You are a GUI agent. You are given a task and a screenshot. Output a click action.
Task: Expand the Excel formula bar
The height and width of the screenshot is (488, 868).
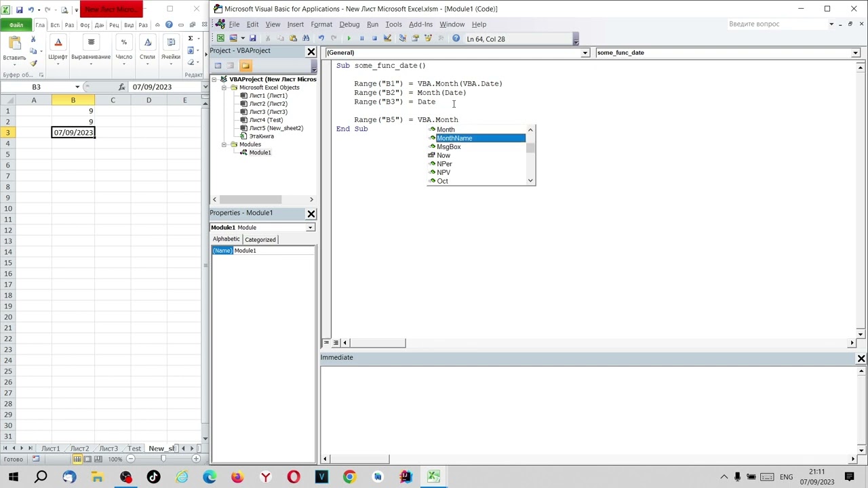[x=205, y=87]
